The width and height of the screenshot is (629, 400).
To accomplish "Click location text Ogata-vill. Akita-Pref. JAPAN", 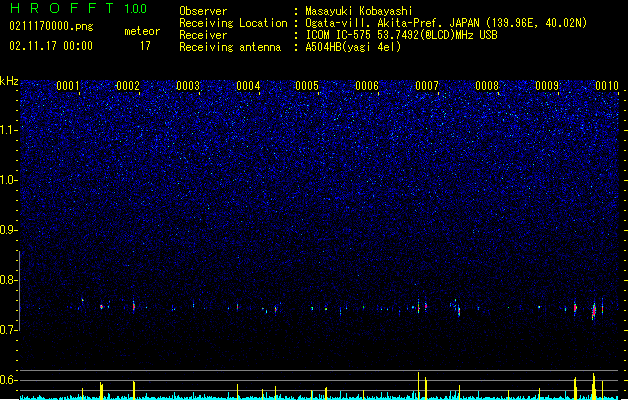I will (x=393, y=23).
